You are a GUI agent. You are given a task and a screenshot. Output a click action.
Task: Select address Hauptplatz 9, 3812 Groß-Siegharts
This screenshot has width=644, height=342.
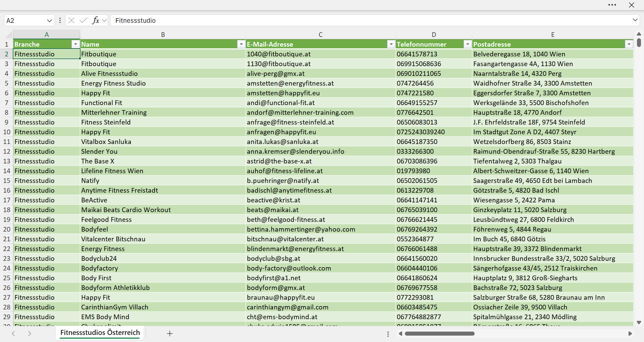(553, 278)
